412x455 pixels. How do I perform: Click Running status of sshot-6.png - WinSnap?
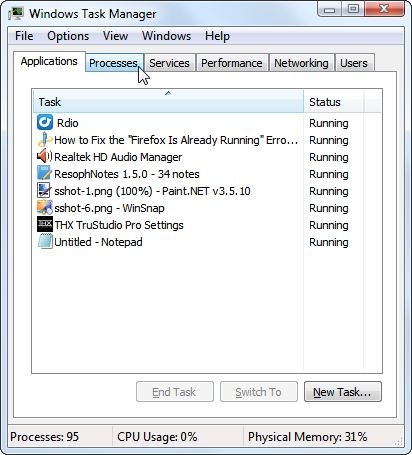[x=329, y=208]
